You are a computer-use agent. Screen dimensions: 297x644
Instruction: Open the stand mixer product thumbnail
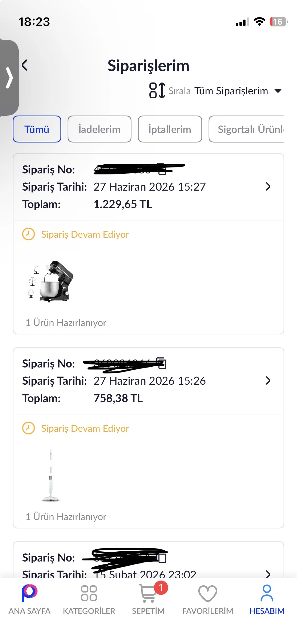(51, 281)
